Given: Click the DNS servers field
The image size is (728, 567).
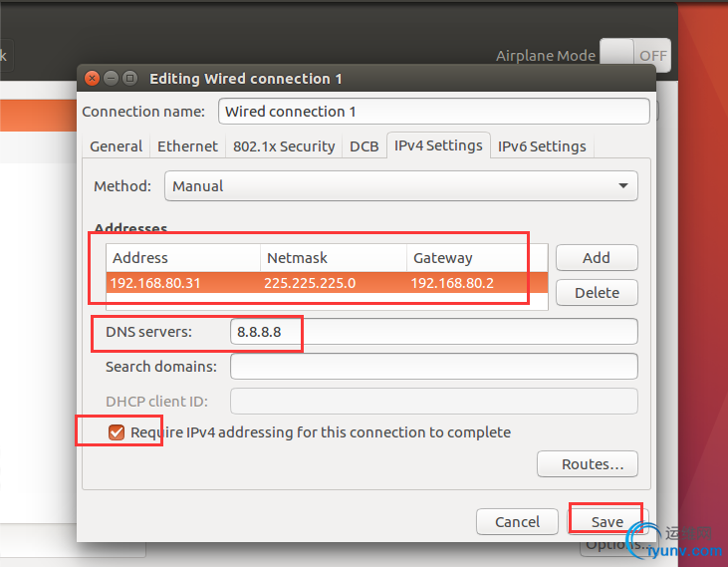Looking at the screenshot, I should click(x=433, y=332).
